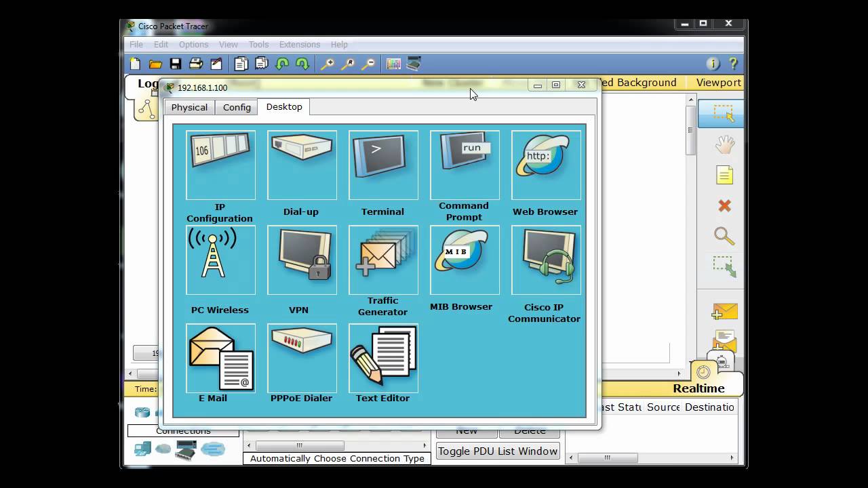Screen dimensions: 868x488
Task: Open the Custom Devices Dialog icon
Action: pyautogui.click(x=414, y=64)
